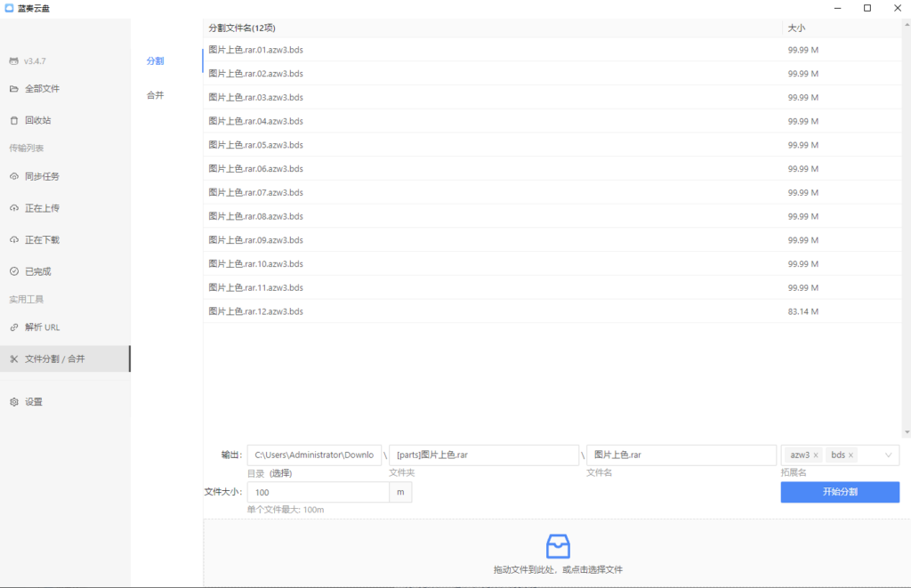
Task: Click the 文件大小 value input field
Action: 316,492
